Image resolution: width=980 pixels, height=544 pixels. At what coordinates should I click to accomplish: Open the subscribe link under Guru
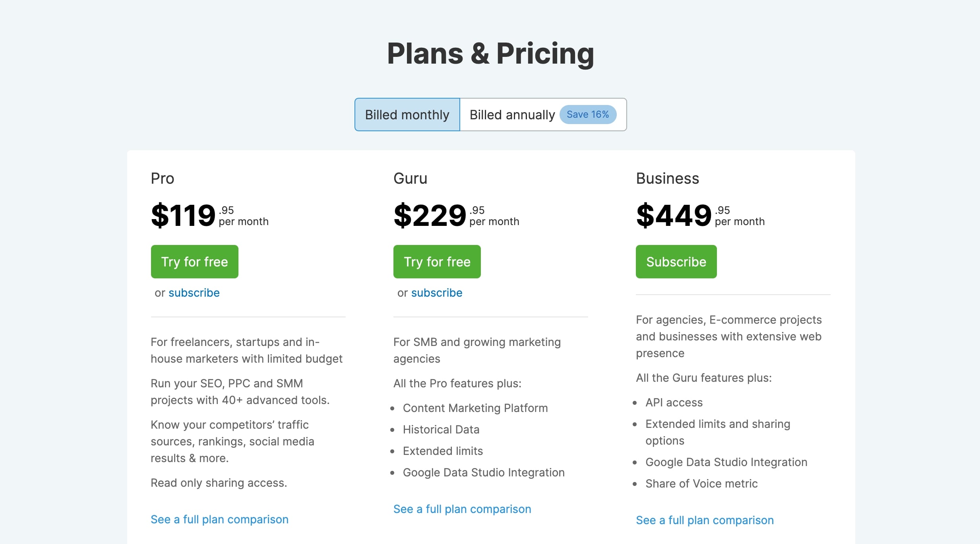(x=436, y=293)
